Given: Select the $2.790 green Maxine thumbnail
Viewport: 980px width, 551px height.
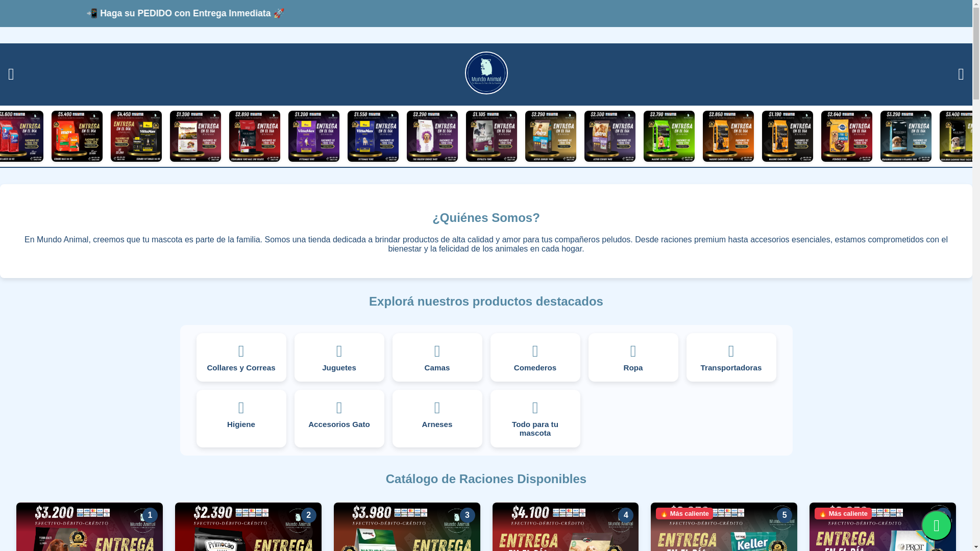Looking at the screenshot, I should (x=669, y=136).
